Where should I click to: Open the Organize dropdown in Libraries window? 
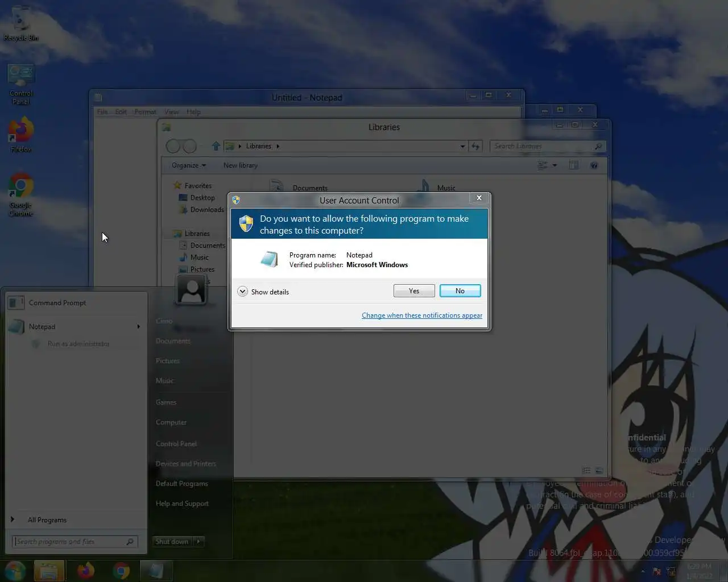pos(189,165)
